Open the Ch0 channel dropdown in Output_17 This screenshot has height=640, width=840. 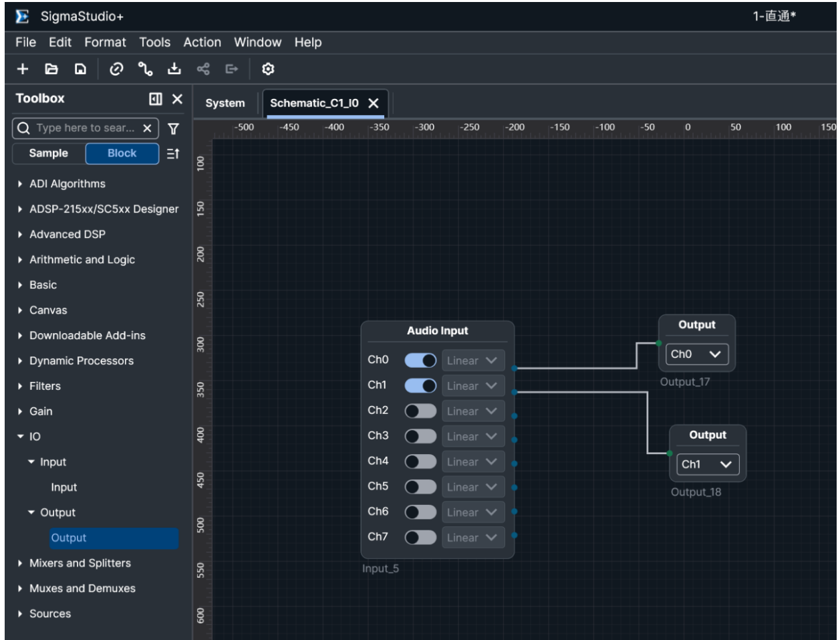pos(697,354)
